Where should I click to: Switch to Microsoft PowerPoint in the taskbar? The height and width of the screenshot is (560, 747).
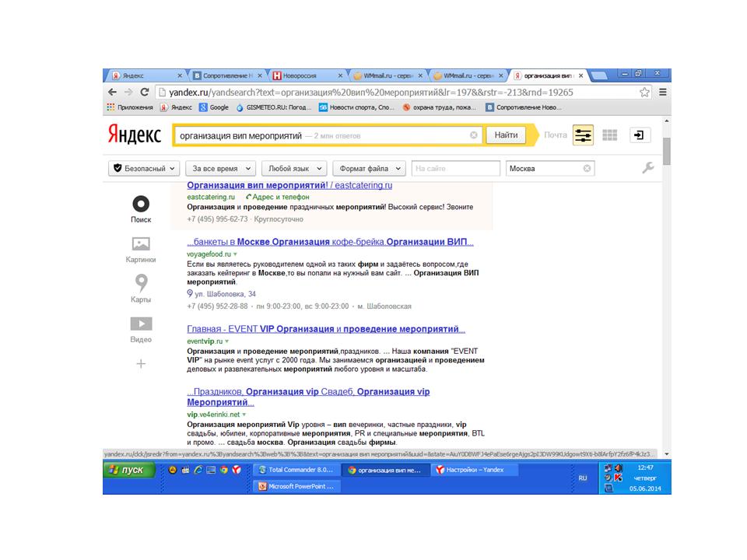tap(296, 486)
